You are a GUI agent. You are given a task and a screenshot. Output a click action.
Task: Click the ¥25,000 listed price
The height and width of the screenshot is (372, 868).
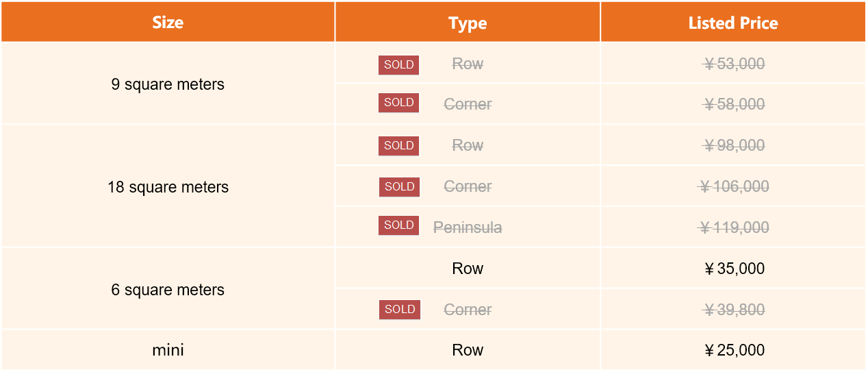(x=733, y=350)
